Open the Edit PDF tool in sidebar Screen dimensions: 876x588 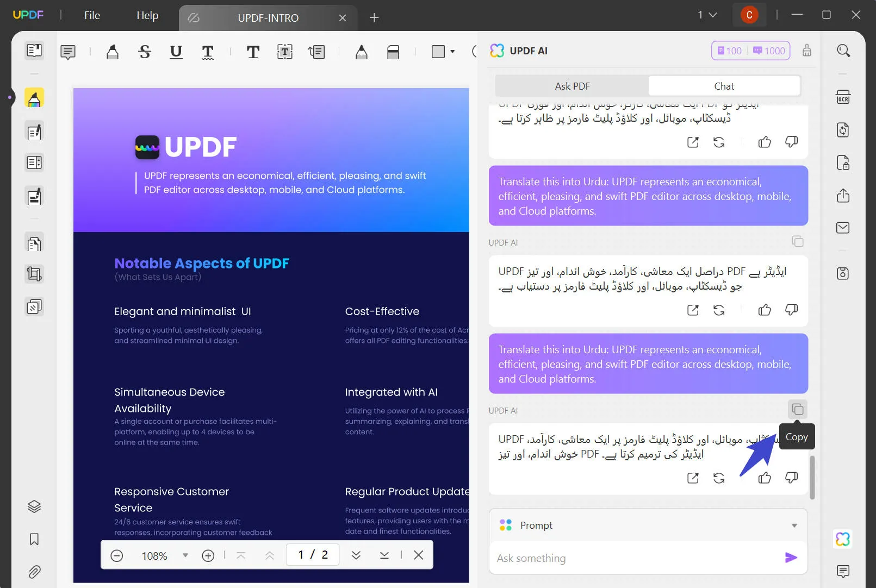[34, 132]
